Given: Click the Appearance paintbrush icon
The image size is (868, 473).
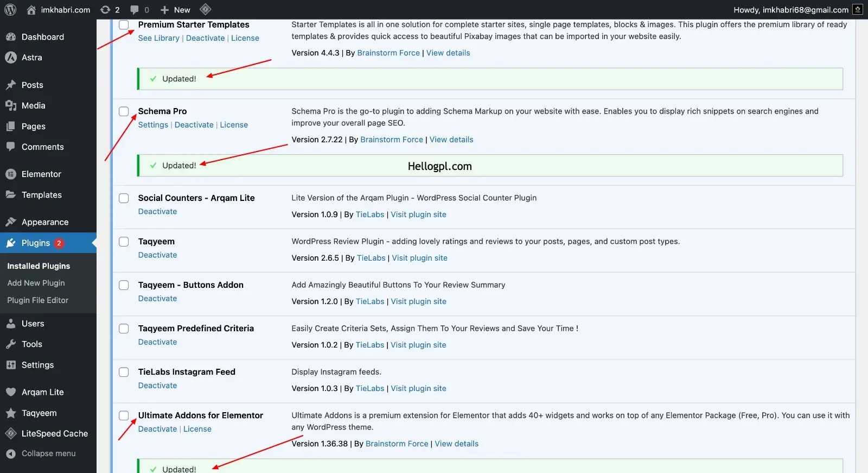Looking at the screenshot, I should click(11, 222).
